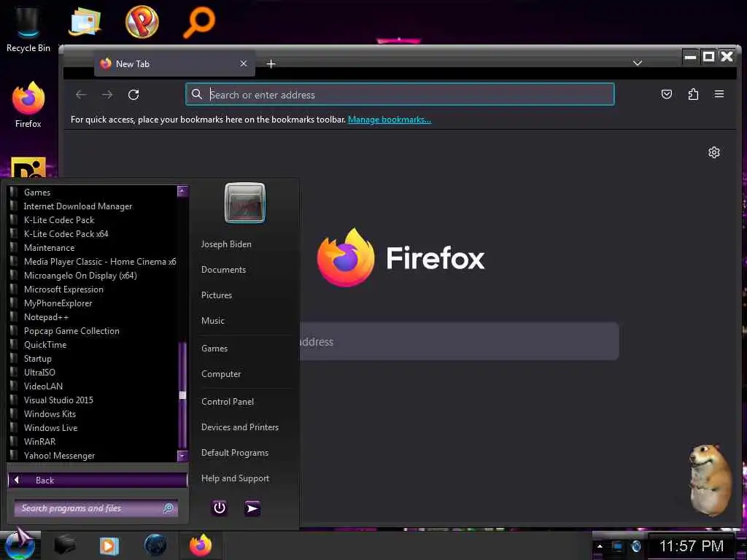Open the Firefox desktop shortcut

point(28,105)
